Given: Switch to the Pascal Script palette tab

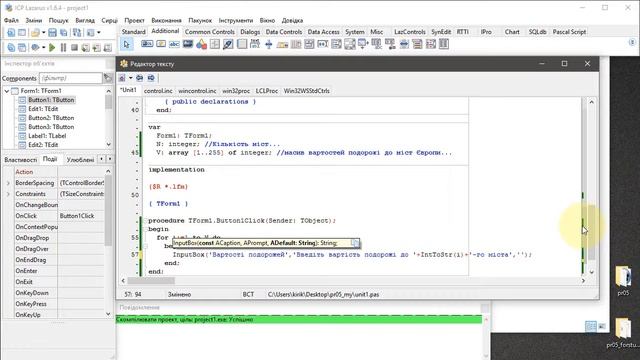Looking at the screenshot, I should [x=569, y=32].
